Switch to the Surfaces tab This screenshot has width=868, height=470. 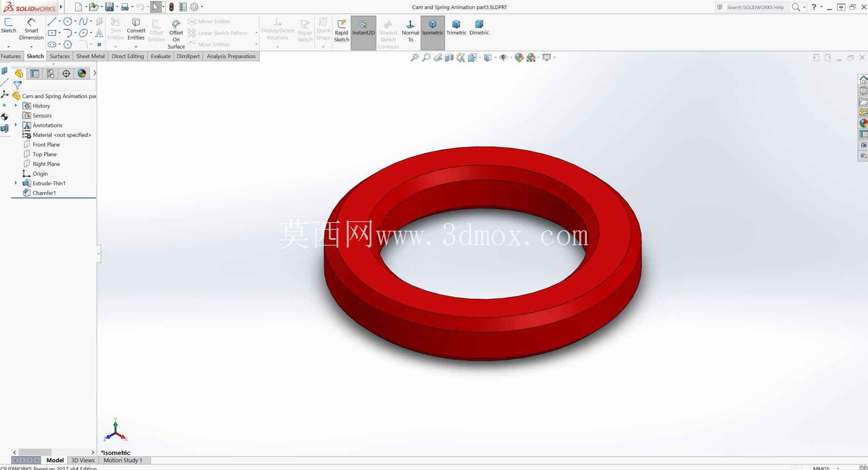[60, 56]
